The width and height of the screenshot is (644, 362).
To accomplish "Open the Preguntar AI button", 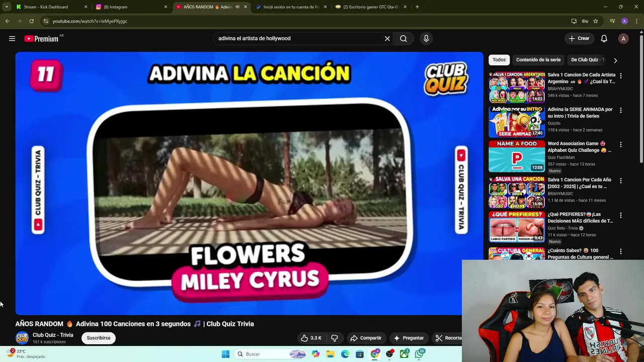I will pos(409,338).
